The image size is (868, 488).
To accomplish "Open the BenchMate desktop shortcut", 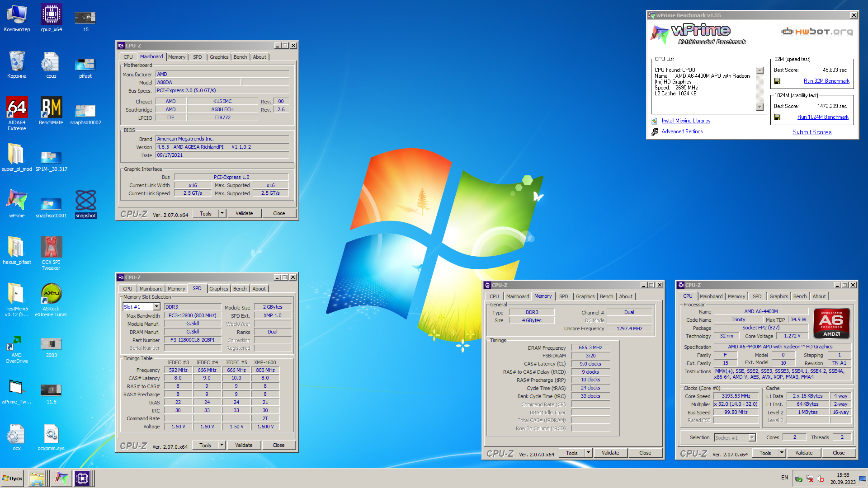I will click(51, 111).
